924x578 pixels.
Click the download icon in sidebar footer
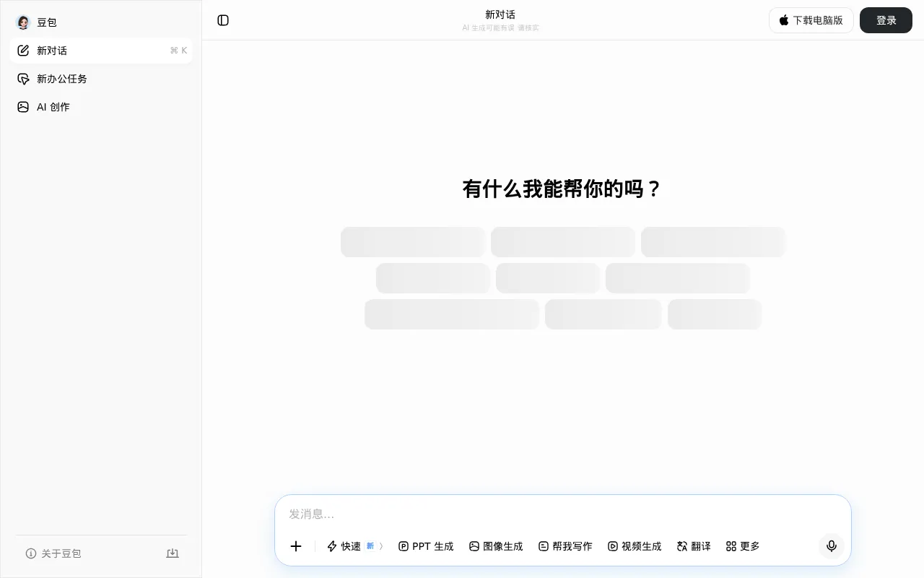[173, 553]
